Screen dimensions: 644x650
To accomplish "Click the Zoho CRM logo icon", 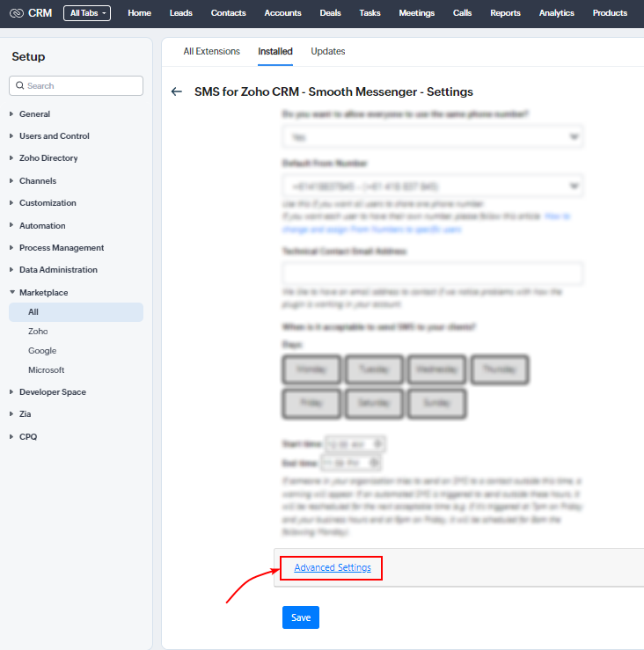I will click(x=16, y=13).
